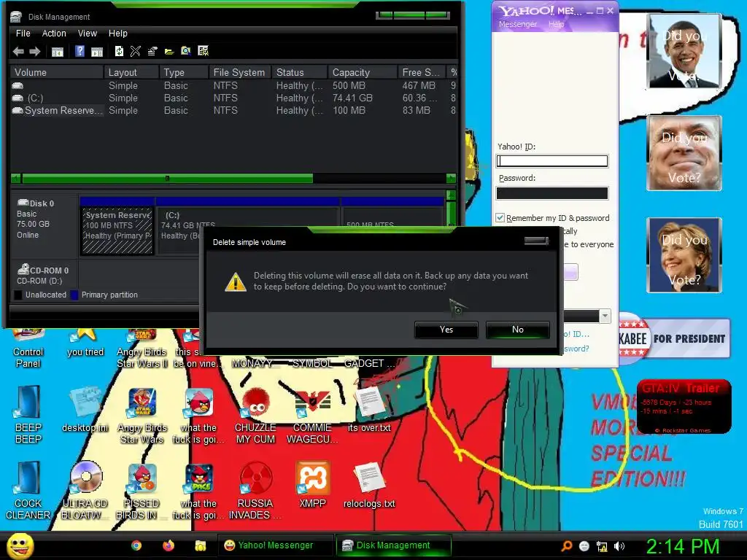Click the Back arrow in Disk Management toolbar
Screen dimensions: 747x560
pos(18,52)
